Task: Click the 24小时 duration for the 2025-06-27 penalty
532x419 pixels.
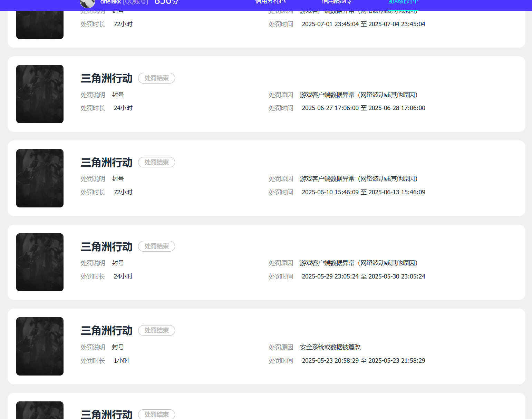Action: click(x=123, y=108)
